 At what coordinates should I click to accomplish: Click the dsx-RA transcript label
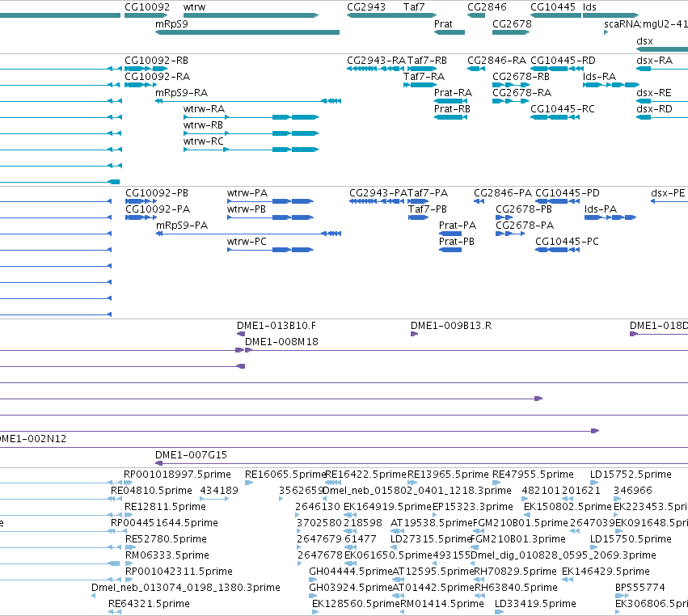point(654,60)
